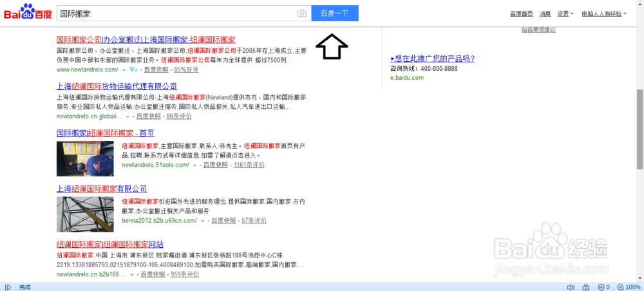Click the speaker mute icon in status bar
The height and width of the screenshot is (291, 644).
[571, 287]
